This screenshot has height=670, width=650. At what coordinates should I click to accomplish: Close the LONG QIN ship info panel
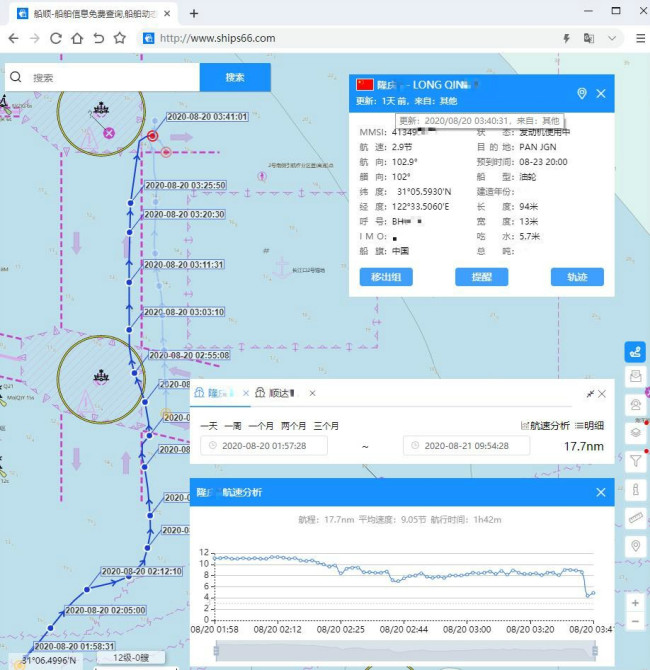click(x=601, y=94)
